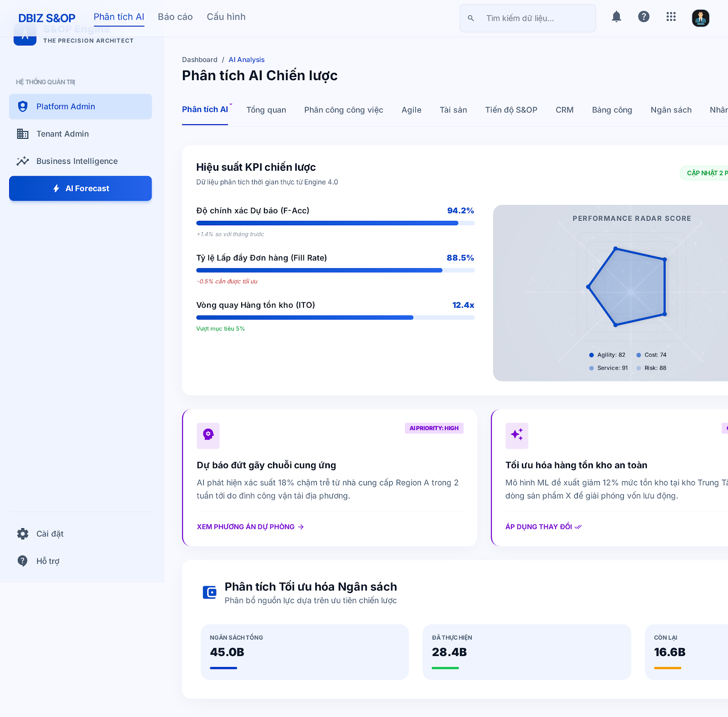Switch to Ngân sách tab
The height and width of the screenshot is (717, 728).
click(x=671, y=110)
